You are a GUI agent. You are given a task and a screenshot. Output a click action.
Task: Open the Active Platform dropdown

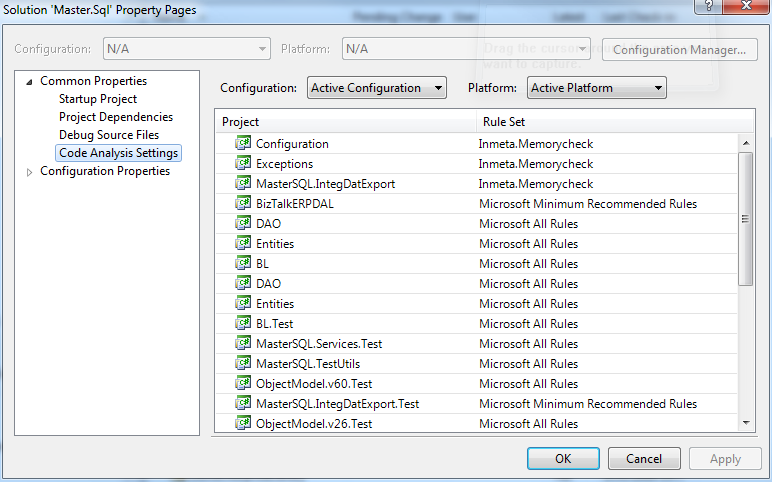(597, 88)
